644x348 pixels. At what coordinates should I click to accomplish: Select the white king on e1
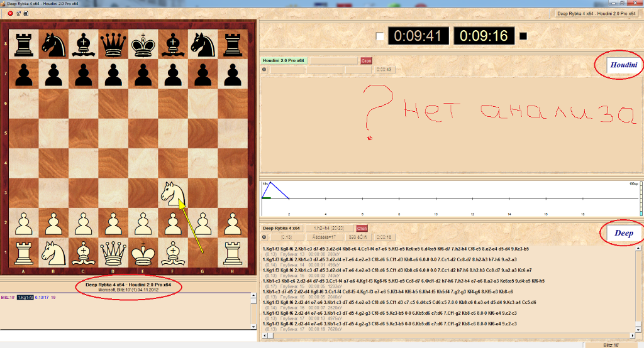(x=143, y=254)
